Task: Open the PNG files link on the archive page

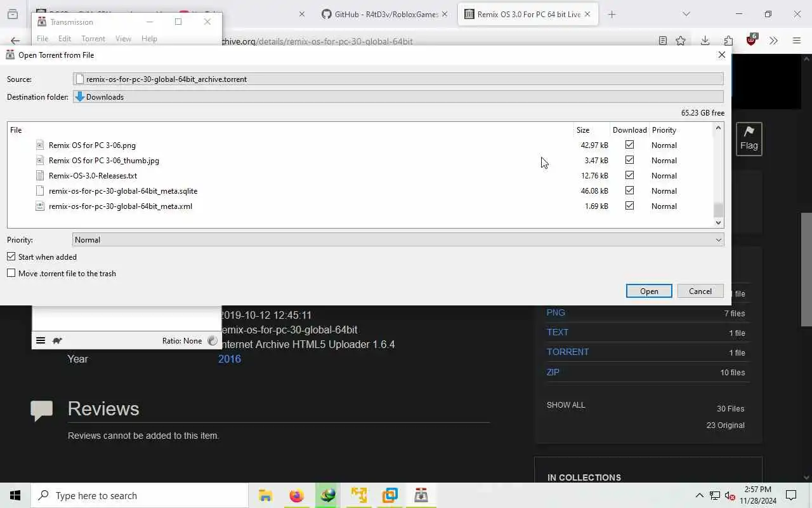Action: tap(556, 312)
